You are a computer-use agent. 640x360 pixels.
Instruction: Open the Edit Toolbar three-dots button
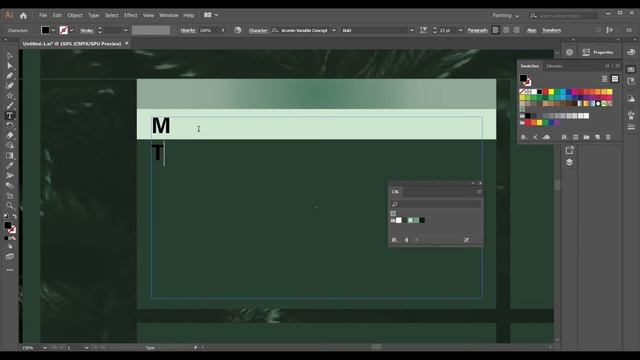click(x=10, y=270)
